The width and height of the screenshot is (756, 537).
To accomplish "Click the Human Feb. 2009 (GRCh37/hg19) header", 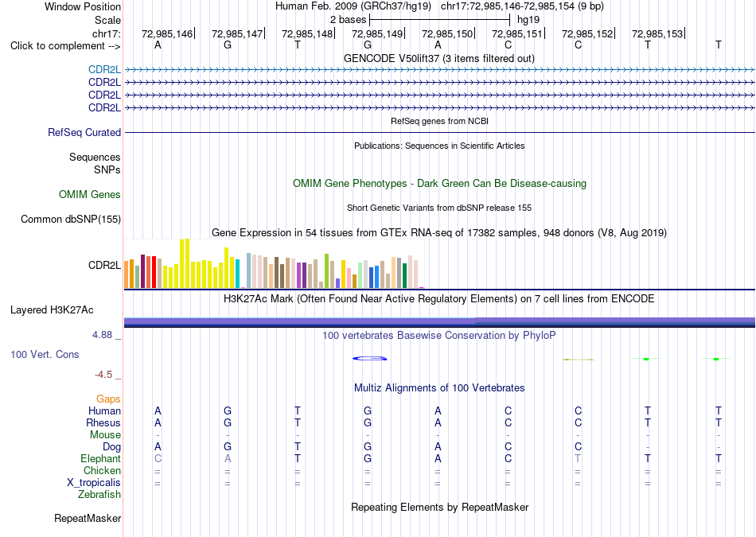I will pyautogui.click(x=354, y=6).
